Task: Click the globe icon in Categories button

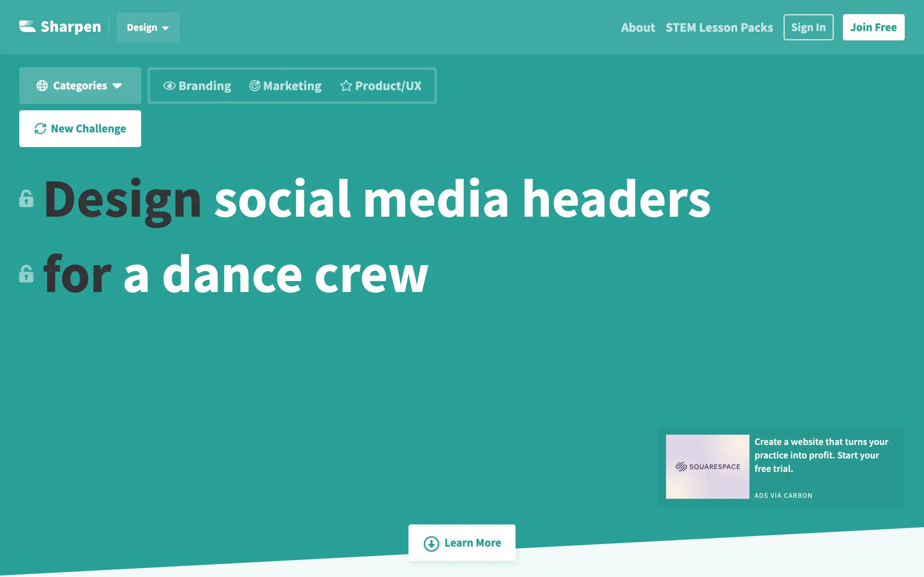Action: 42,86
